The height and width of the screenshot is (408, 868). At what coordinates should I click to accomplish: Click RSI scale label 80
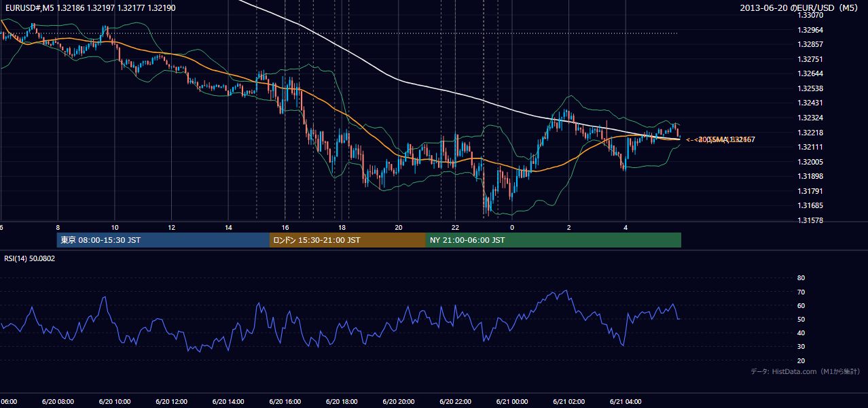(x=801, y=278)
